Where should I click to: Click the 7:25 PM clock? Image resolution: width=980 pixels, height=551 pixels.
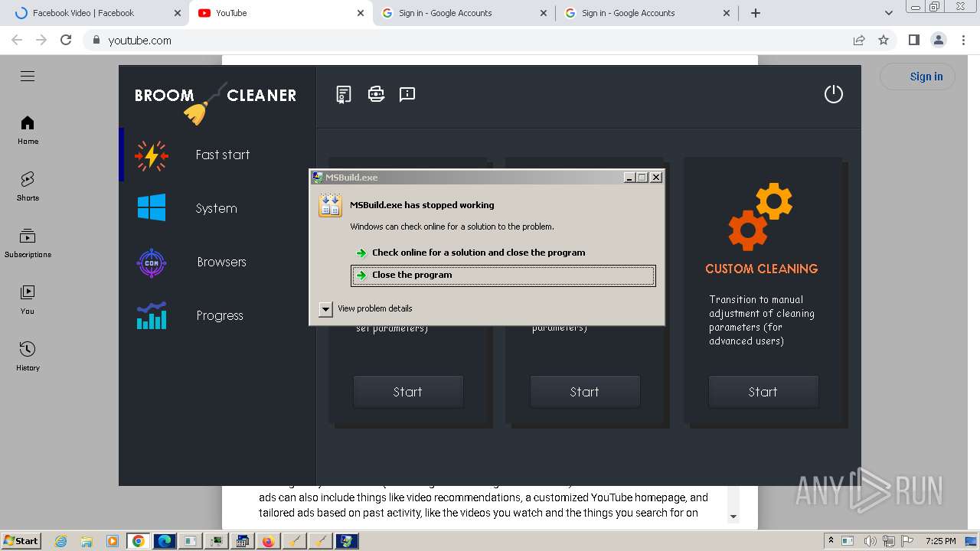[940, 541]
